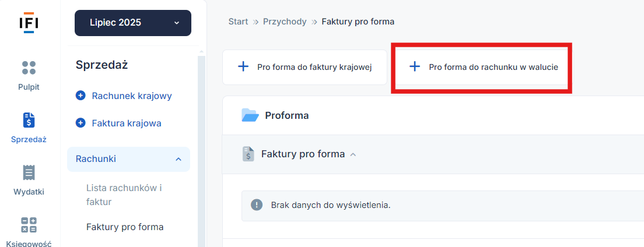Select the Sprzedaż invoice icon
Viewport: 644px width, 247px height.
click(29, 120)
